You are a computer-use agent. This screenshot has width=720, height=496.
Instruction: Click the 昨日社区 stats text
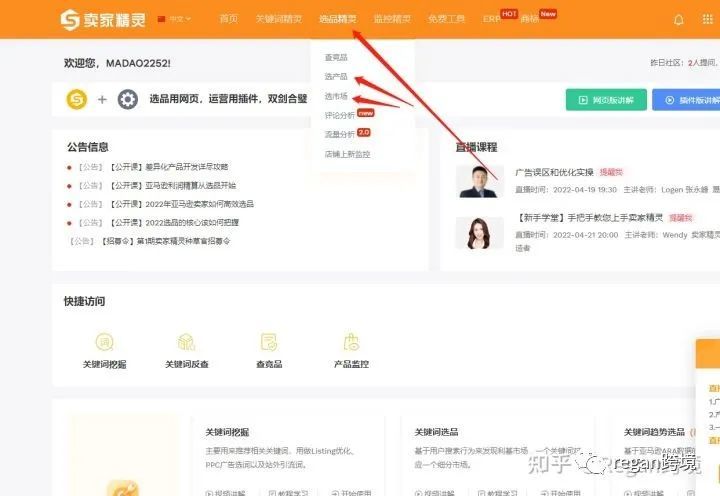tap(685, 62)
